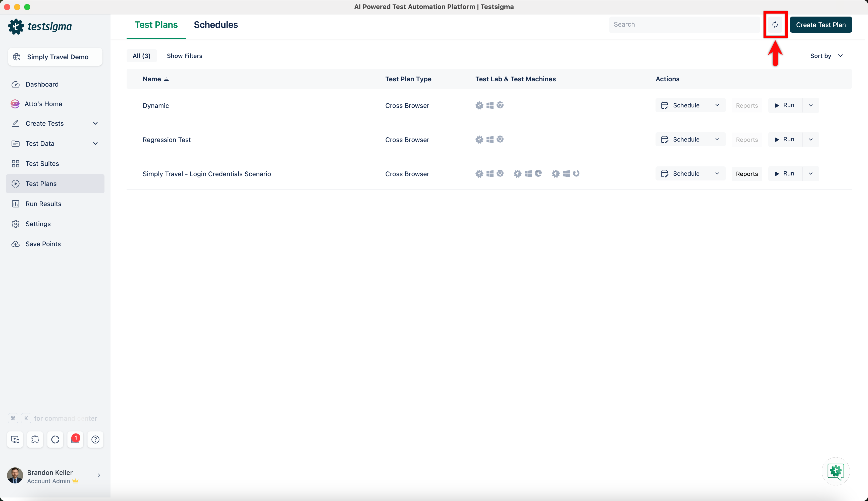Click Show Filters
The image size is (868, 501).
coord(185,56)
